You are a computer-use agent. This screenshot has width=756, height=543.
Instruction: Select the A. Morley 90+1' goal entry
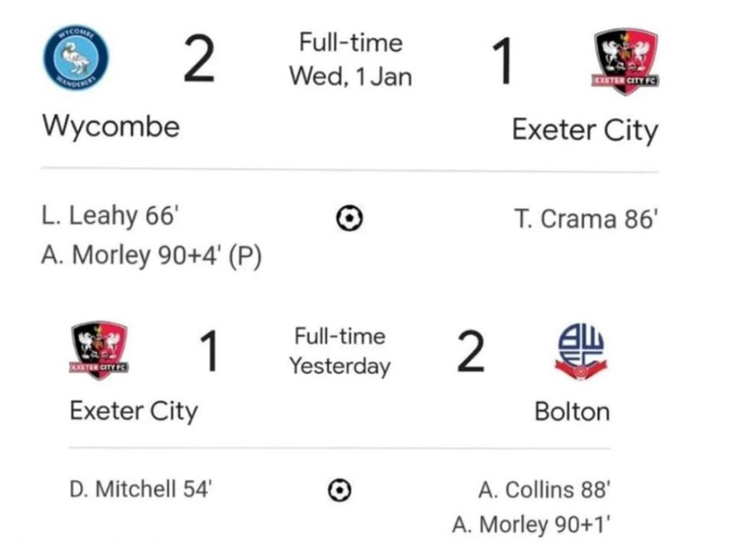click(x=531, y=524)
